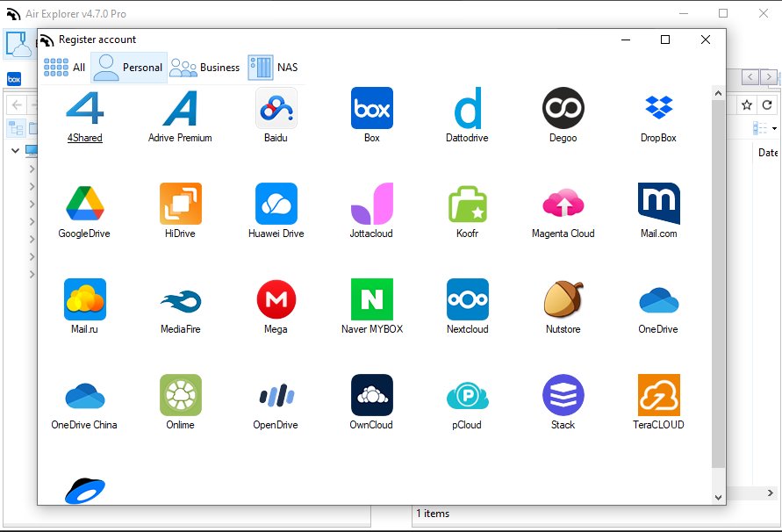
Task: Click the accounts cloud icon in the main toolbar
Action: [x=19, y=44]
